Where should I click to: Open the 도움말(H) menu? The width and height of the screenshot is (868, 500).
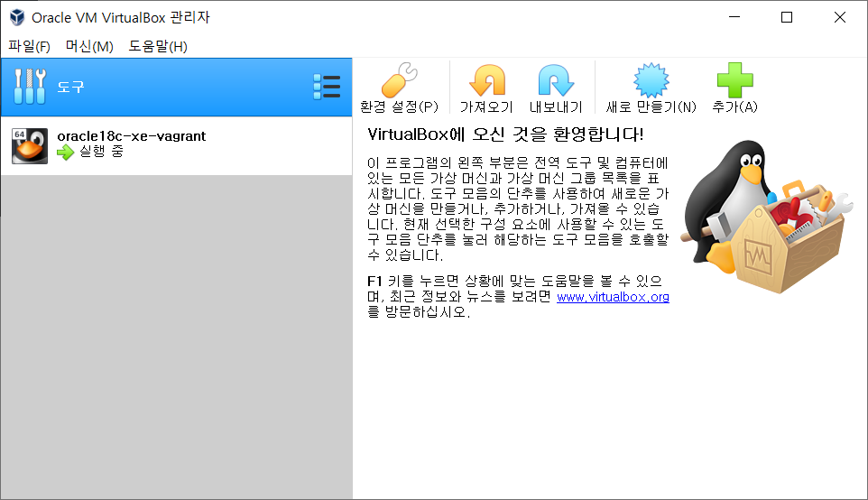(158, 47)
